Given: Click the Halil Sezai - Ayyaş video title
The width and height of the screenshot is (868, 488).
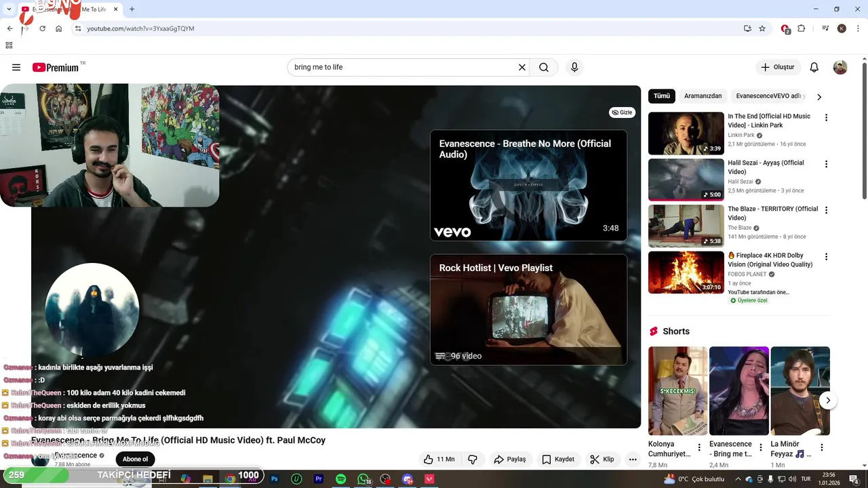Looking at the screenshot, I should (766, 167).
